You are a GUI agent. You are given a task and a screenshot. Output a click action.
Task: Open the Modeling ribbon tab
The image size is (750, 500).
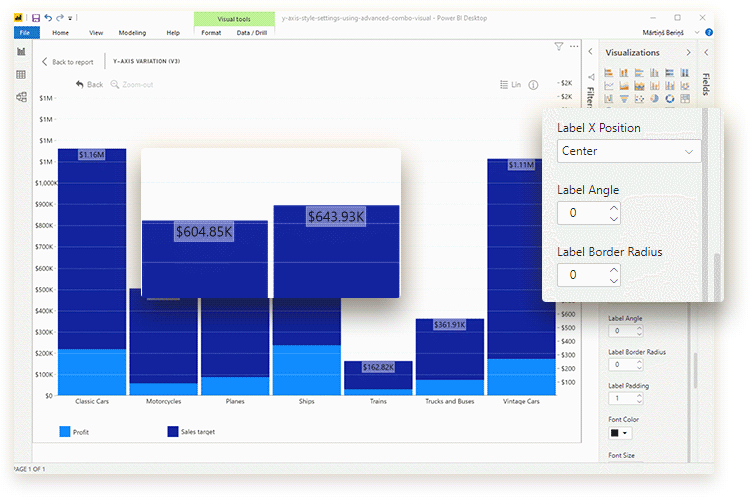(132, 33)
